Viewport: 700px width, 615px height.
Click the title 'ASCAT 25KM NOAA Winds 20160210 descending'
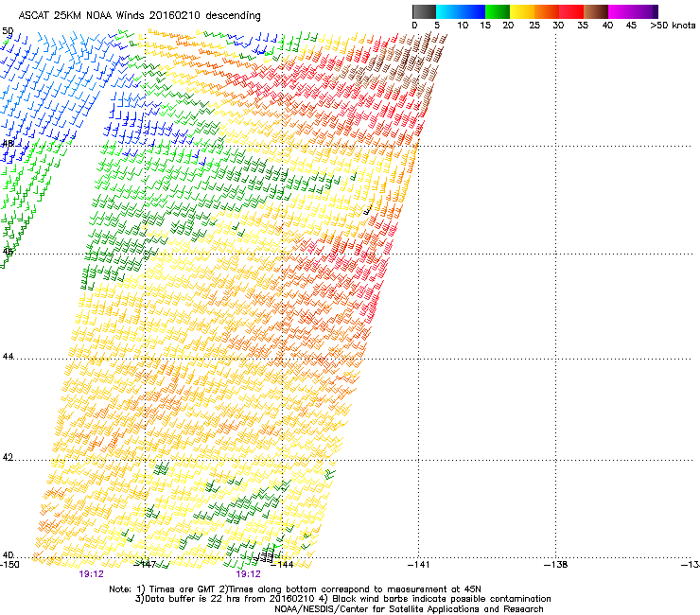[x=139, y=16]
